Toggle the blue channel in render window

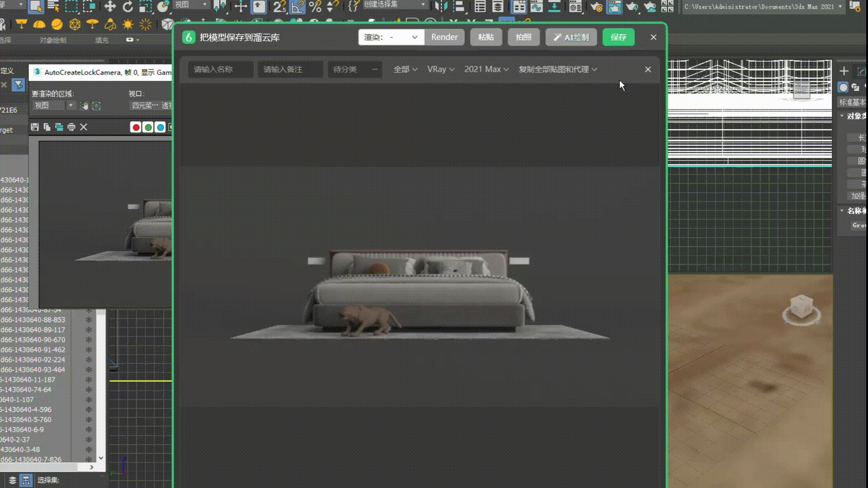[160, 127]
